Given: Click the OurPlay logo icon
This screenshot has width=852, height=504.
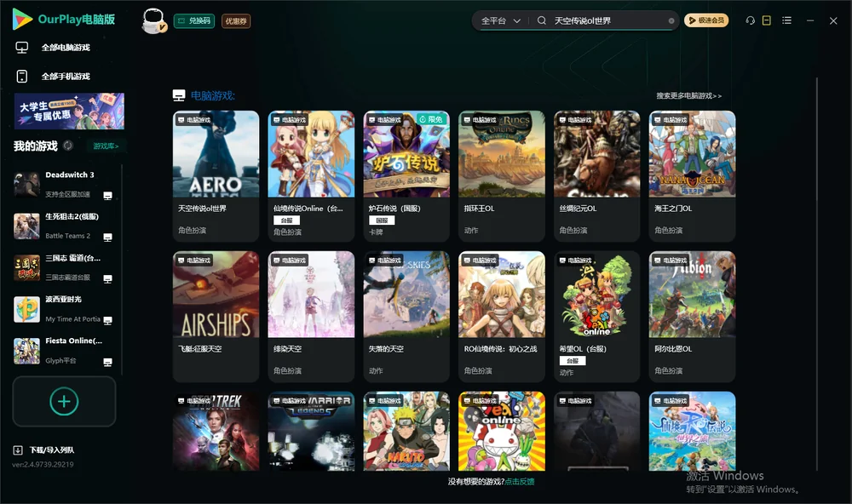Looking at the screenshot, I should tap(22, 19).
